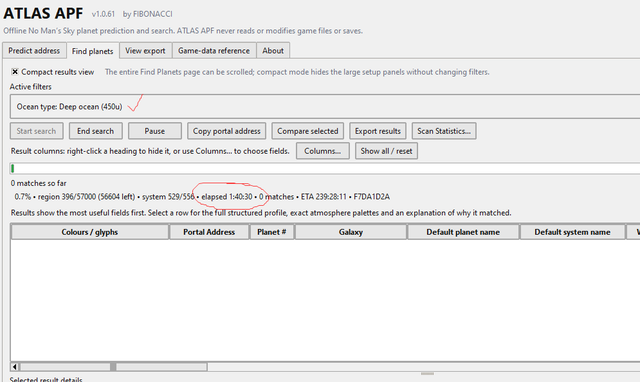This screenshot has height=382, width=640.
Task: Click the Active filters label
Action: (31, 87)
